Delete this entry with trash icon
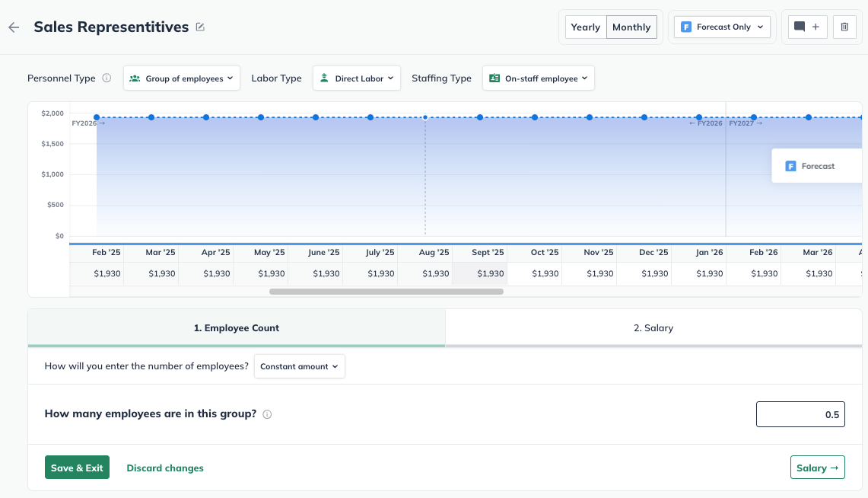Screen dimensions: 868x498 [x=844, y=27]
